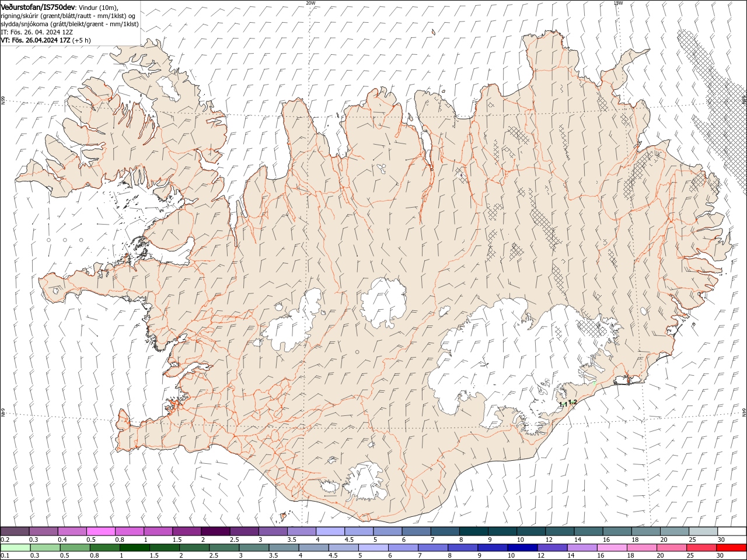Click the 'IT: Fös. 26. 04. 2024 12Z' line
747x560 pixels.
[x=37, y=32]
